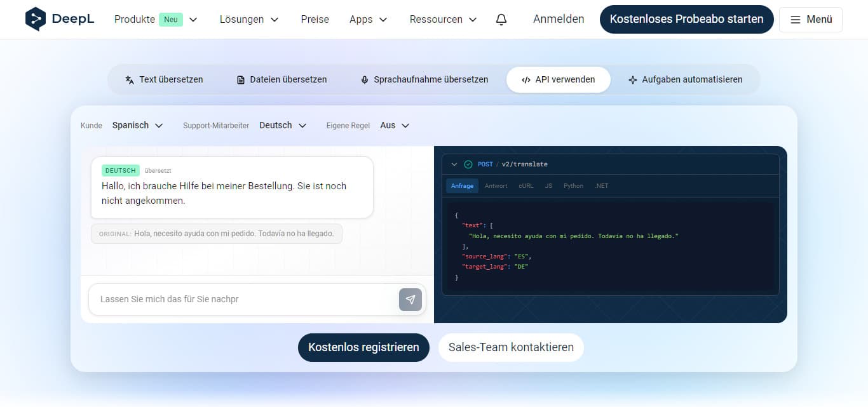Click the document icon on Dateien übersetzen

[240, 79]
